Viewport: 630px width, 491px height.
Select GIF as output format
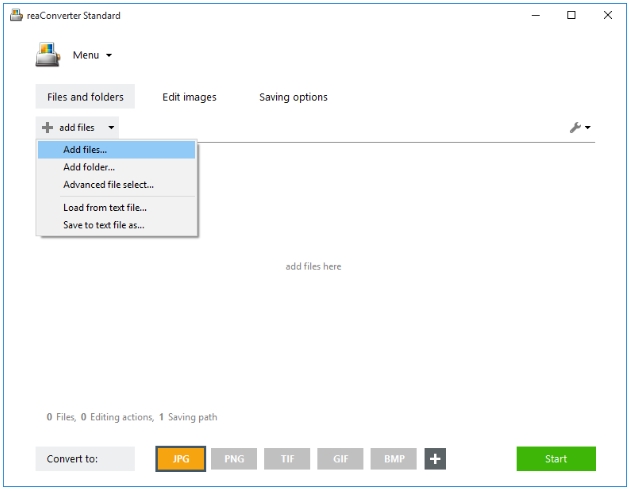tap(340, 458)
